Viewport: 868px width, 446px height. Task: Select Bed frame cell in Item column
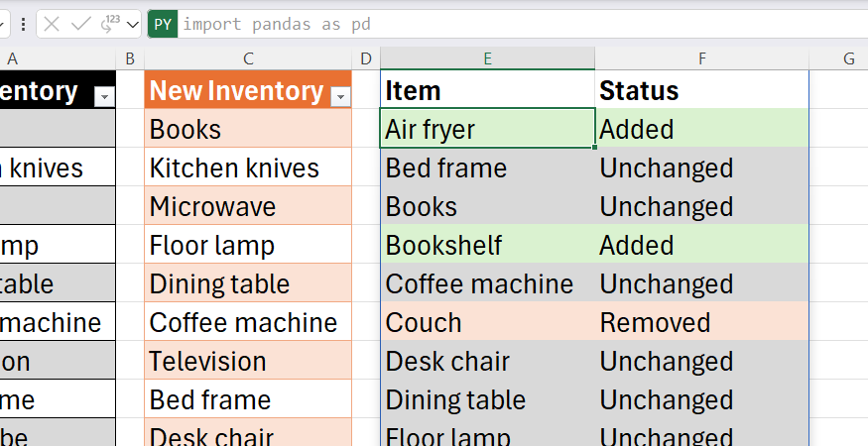click(x=488, y=167)
